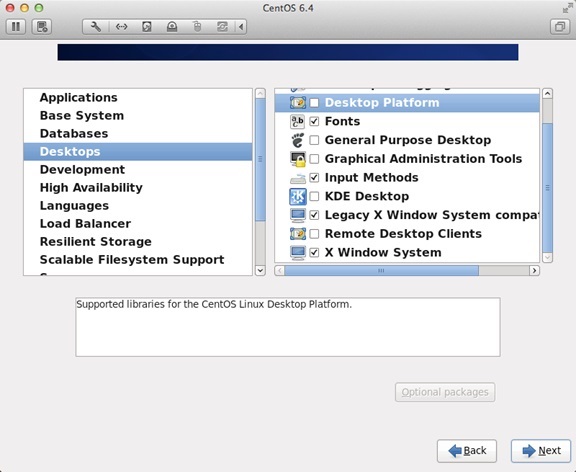Viewport: 576px width, 472px height.
Task: Click the KDE Desktop icon
Action: (x=298, y=197)
